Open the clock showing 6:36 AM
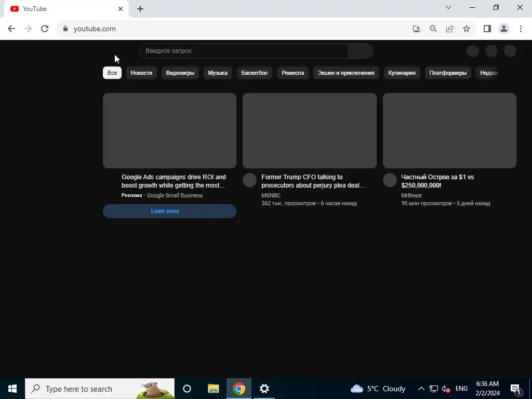532x399 pixels. pos(487,389)
